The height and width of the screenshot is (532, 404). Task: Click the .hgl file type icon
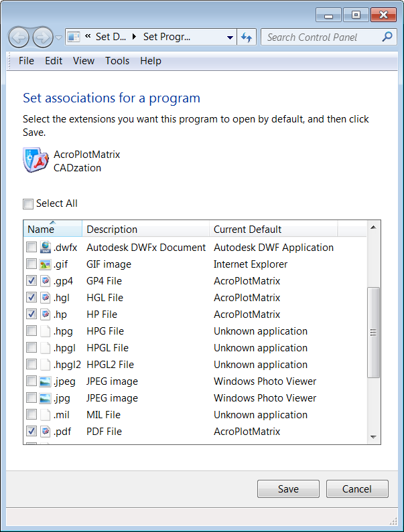45,298
